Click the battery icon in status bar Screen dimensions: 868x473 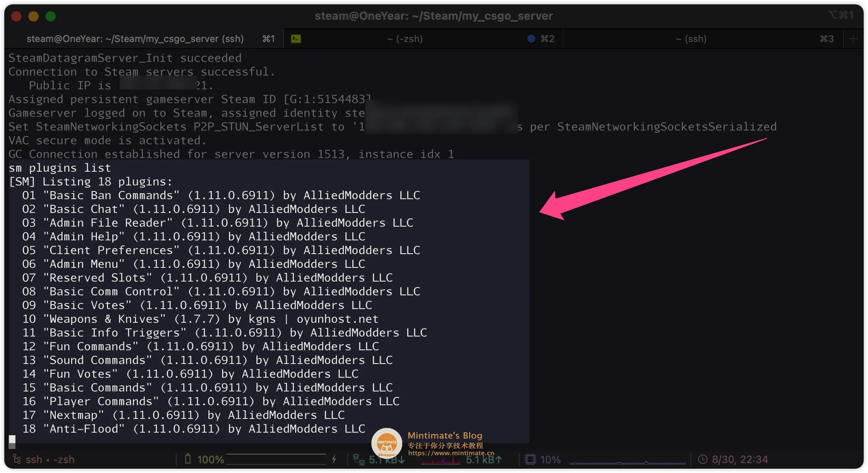[x=187, y=459]
